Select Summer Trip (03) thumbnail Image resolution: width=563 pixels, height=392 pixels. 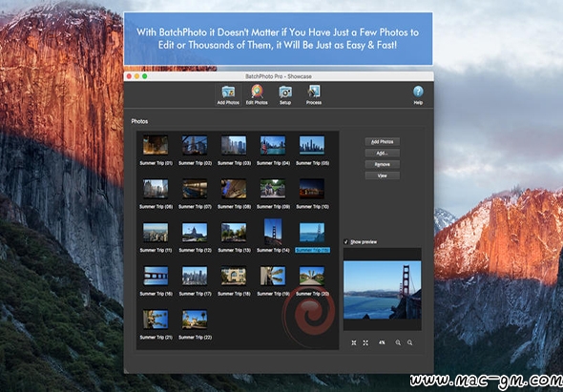pyautogui.click(x=234, y=145)
